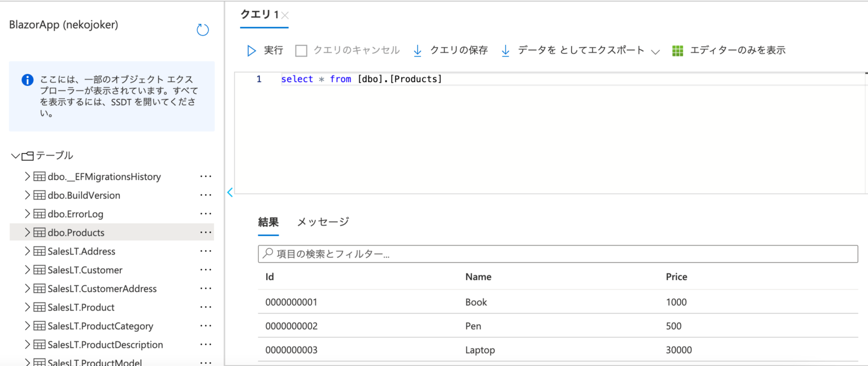Expand the dbo.Products table node
868x366 pixels.
click(27, 232)
